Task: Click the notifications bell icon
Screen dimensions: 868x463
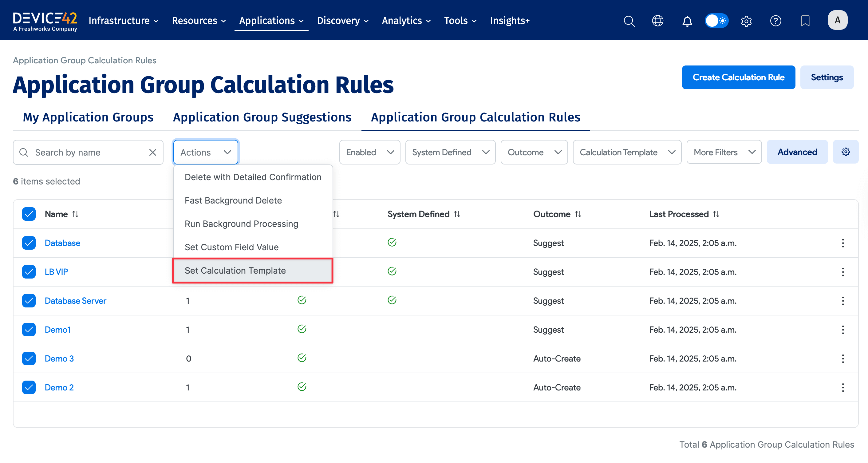Action: pos(687,21)
